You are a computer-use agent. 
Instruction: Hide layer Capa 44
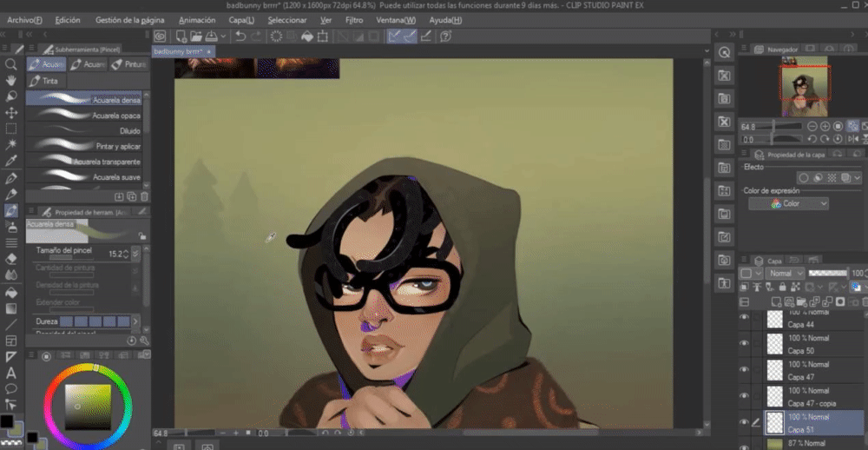[744, 318]
